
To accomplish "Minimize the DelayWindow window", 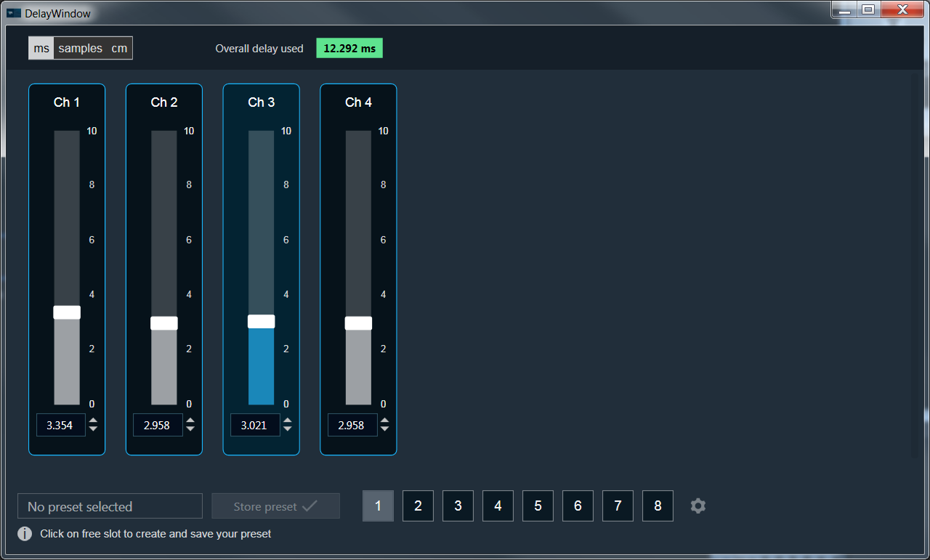I will 844,9.
